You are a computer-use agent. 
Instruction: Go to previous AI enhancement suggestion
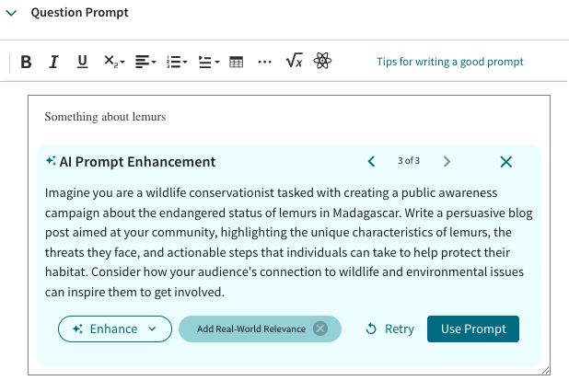(x=371, y=161)
